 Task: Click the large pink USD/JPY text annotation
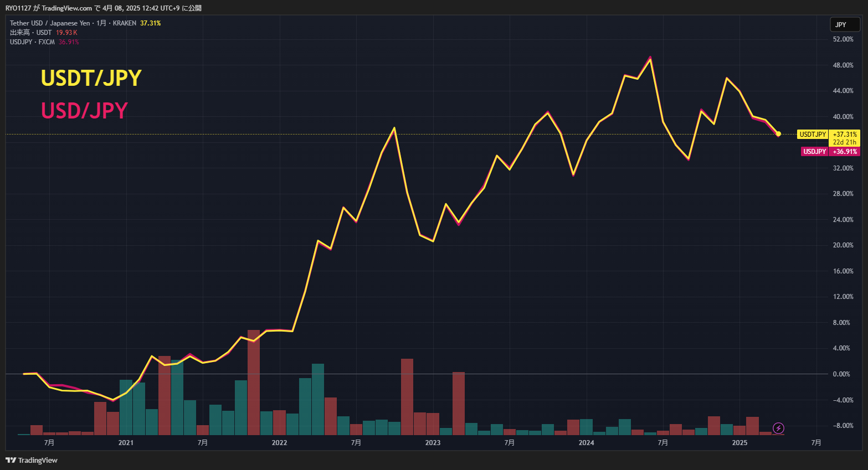point(84,111)
